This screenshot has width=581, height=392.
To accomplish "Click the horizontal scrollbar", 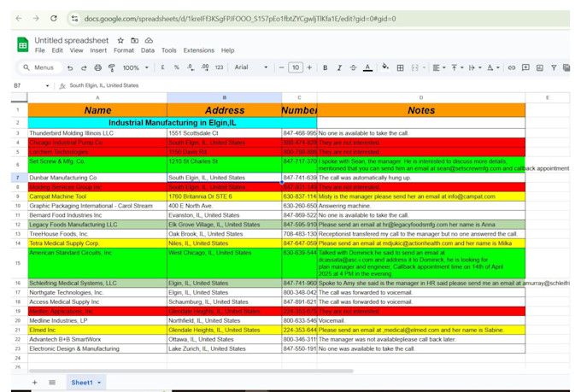I will pos(191,371).
